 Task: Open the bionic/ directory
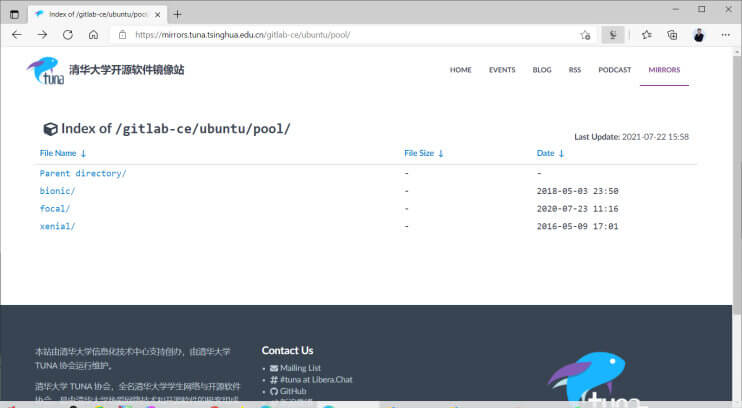pos(57,191)
